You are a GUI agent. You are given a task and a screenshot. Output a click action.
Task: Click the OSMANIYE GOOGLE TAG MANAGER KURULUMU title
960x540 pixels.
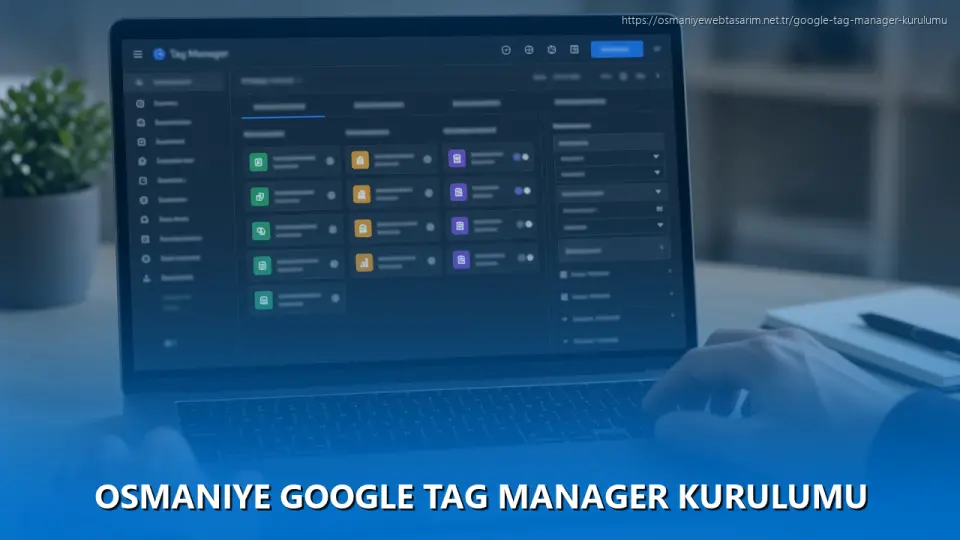tap(481, 497)
